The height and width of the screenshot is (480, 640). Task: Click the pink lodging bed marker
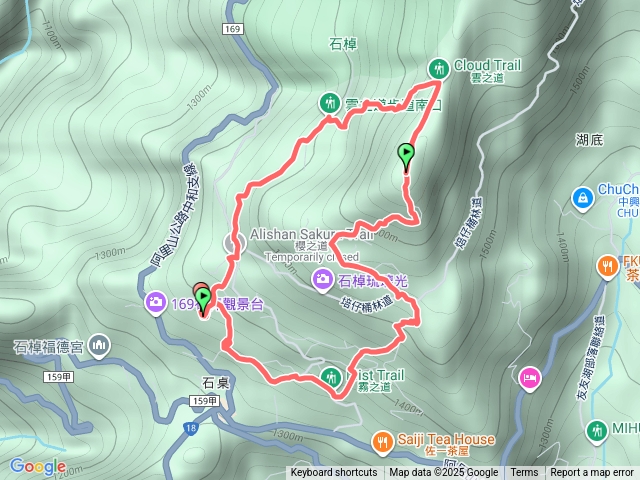(530, 378)
